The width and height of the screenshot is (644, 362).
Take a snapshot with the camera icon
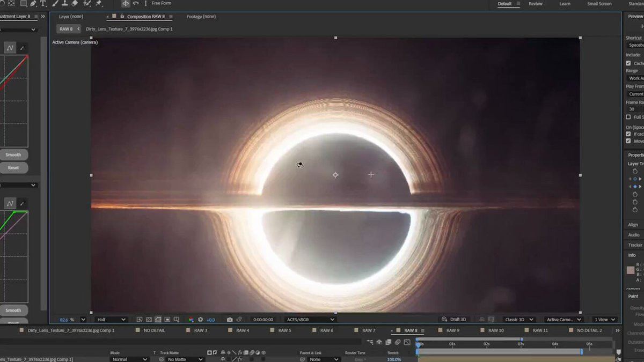(230, 320)
